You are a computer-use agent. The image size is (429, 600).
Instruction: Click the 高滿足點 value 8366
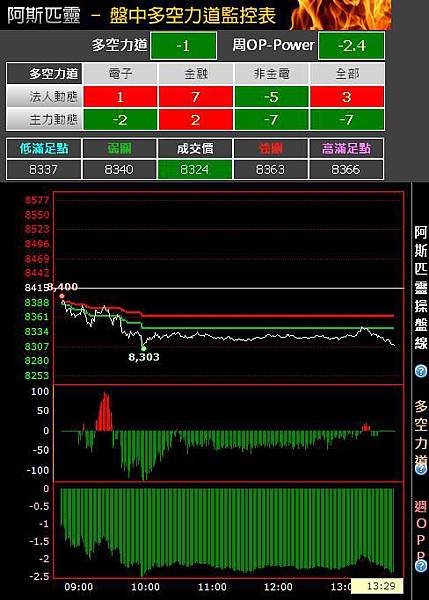click(x=346, y=169)
